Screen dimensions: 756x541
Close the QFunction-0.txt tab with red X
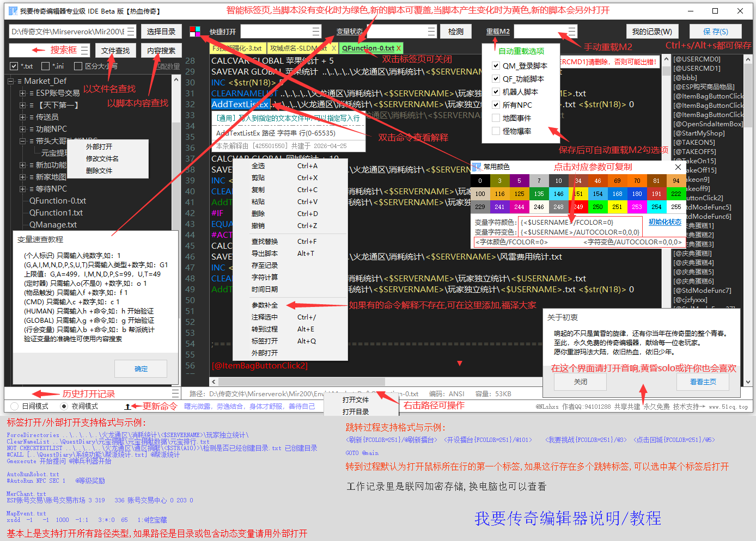coord(398,48)
